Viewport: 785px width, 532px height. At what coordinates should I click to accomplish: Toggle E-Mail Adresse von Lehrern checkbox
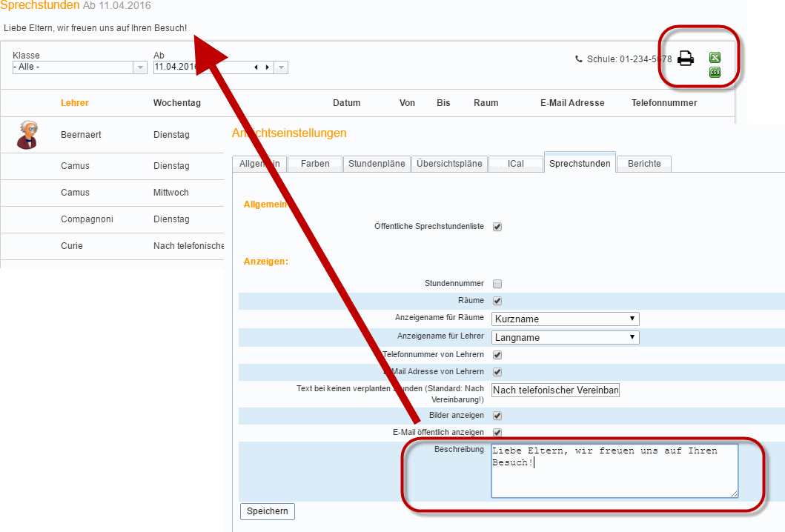click(x=497, y=372)
